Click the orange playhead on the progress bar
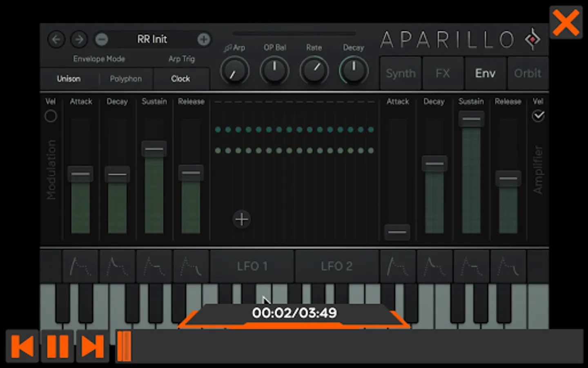The height and width of the screenshot is (368, 588). click(124, 346)
